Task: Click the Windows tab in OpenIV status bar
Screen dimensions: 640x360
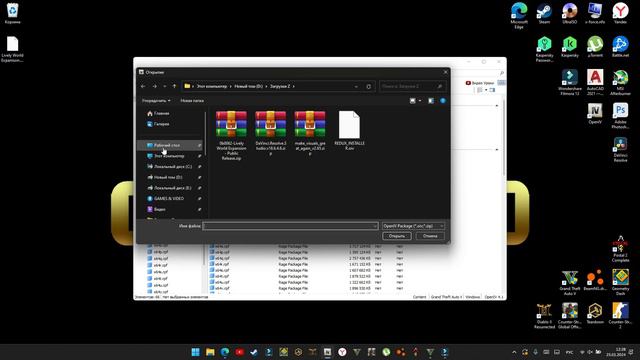Action: pos(473,297)
